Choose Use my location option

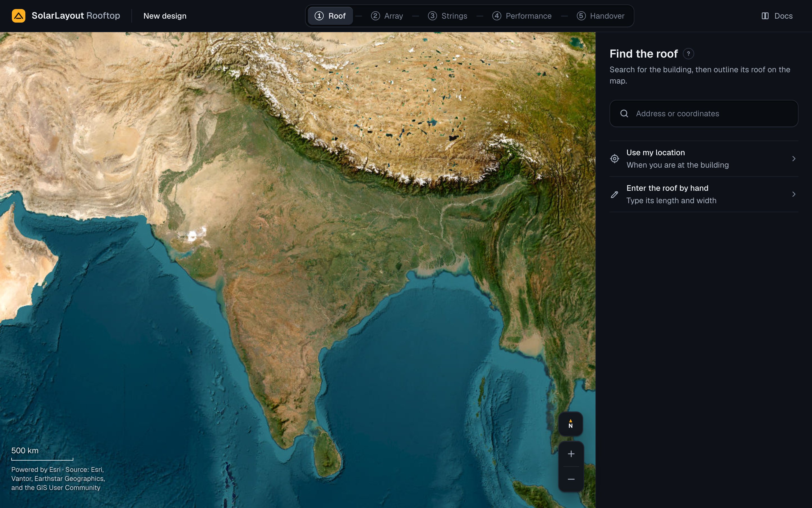click(704, 159)
